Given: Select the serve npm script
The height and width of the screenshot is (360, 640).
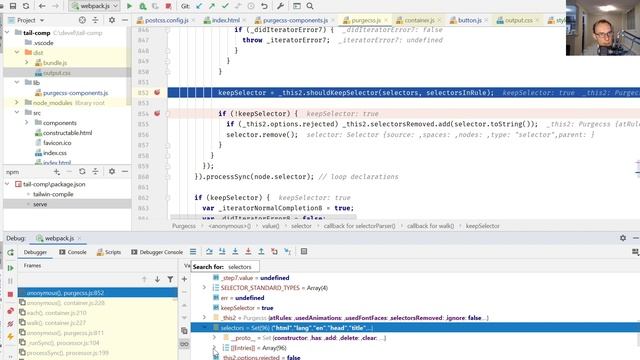Looking at the screenshot, I should 40,204.
